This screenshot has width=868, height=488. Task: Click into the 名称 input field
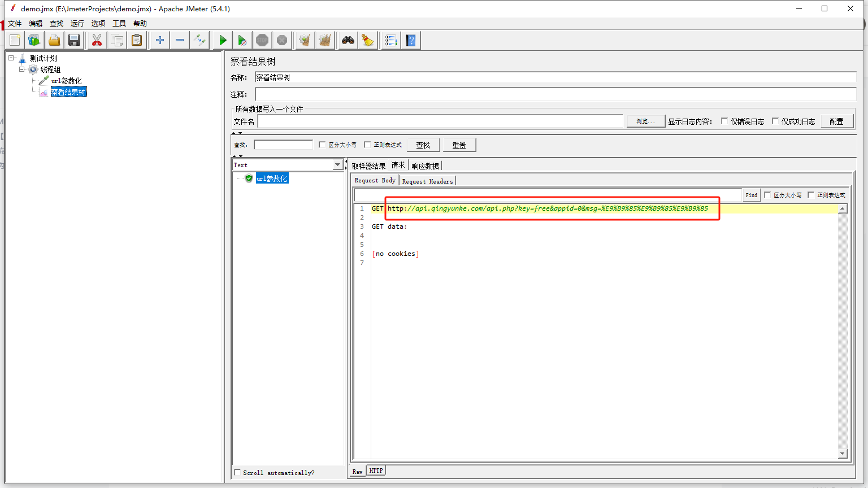555,77
